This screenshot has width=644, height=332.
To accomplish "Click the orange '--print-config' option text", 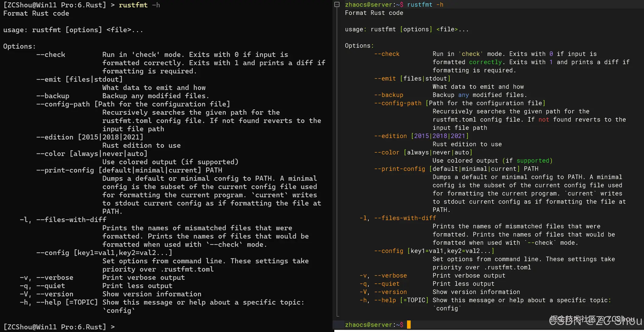I will coord(399,169).
